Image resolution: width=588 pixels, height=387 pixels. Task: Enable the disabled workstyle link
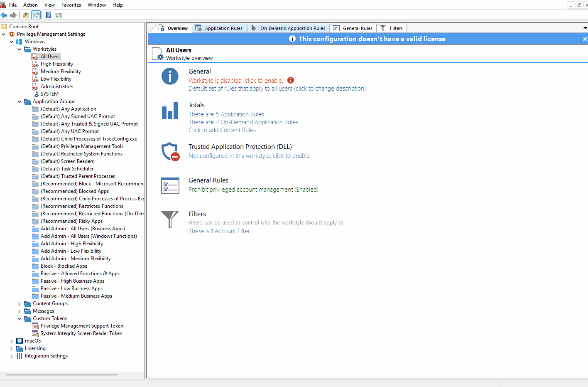(236, 81)
